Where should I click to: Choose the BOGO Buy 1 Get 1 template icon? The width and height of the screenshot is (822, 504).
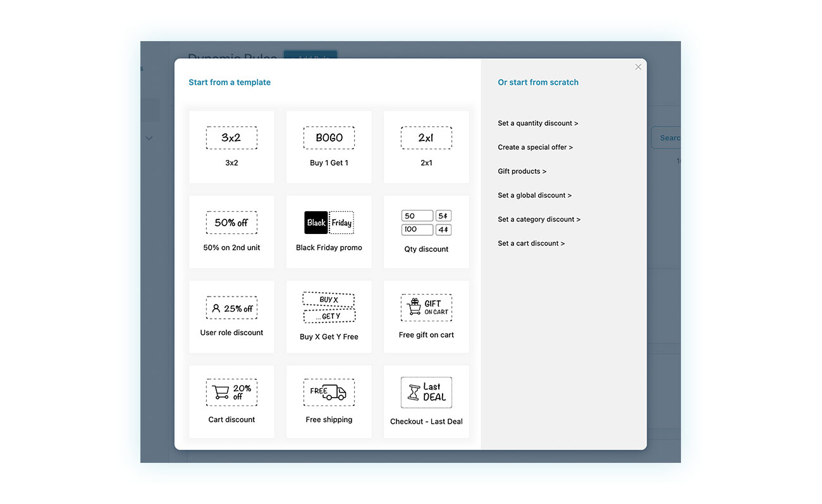tap(329, 138)
